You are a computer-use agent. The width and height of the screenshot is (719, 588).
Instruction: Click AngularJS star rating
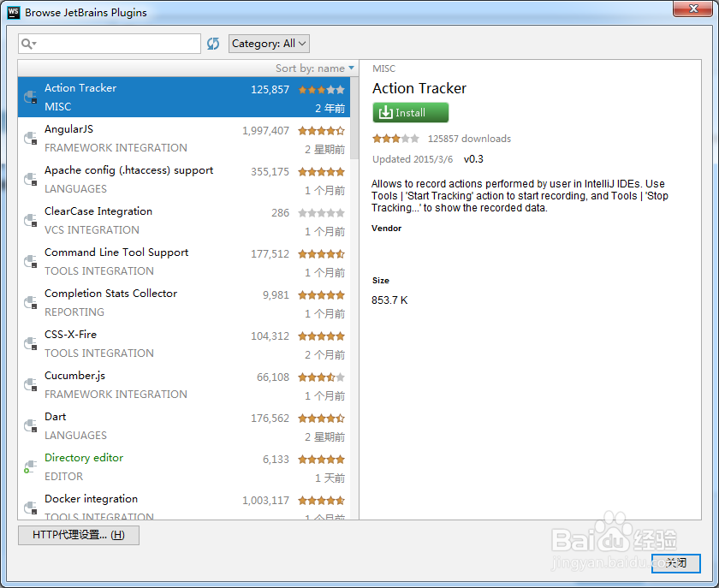[x=322, y=131]
